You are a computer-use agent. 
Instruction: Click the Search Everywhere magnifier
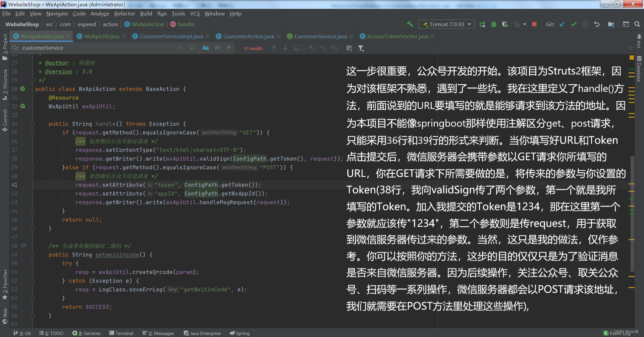[x=637, y=24]
